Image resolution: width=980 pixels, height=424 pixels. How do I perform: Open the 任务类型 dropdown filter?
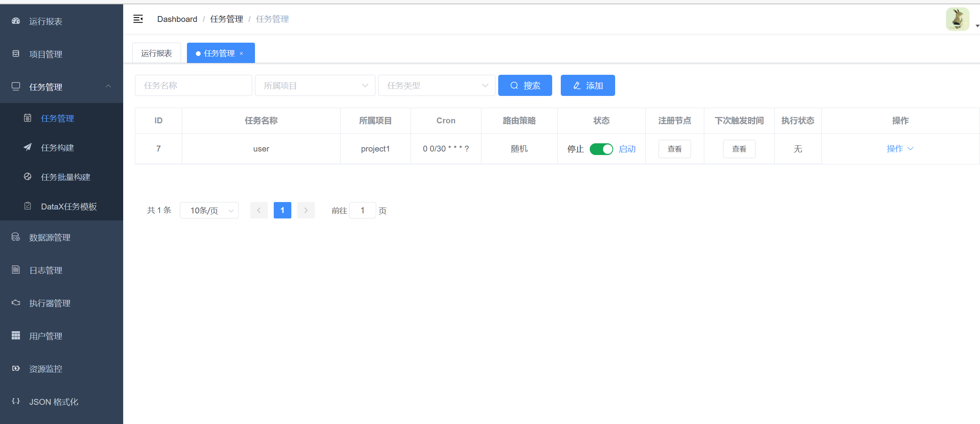click(436, 85)
